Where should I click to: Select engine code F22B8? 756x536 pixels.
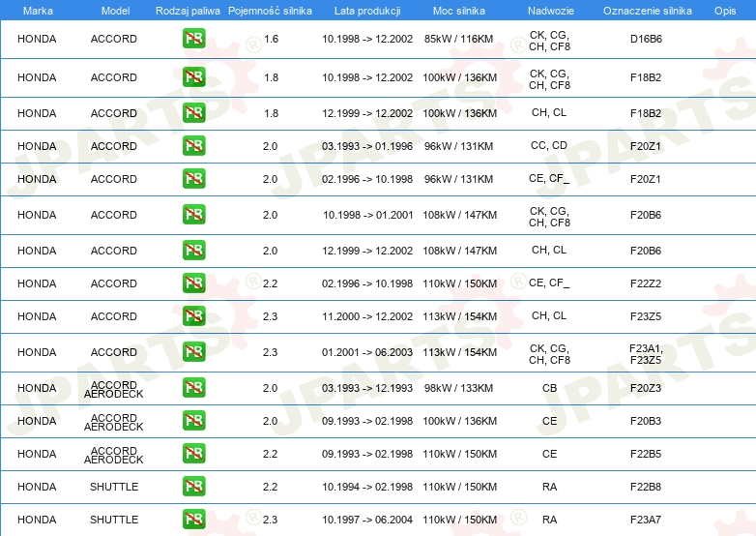[646, 487]
